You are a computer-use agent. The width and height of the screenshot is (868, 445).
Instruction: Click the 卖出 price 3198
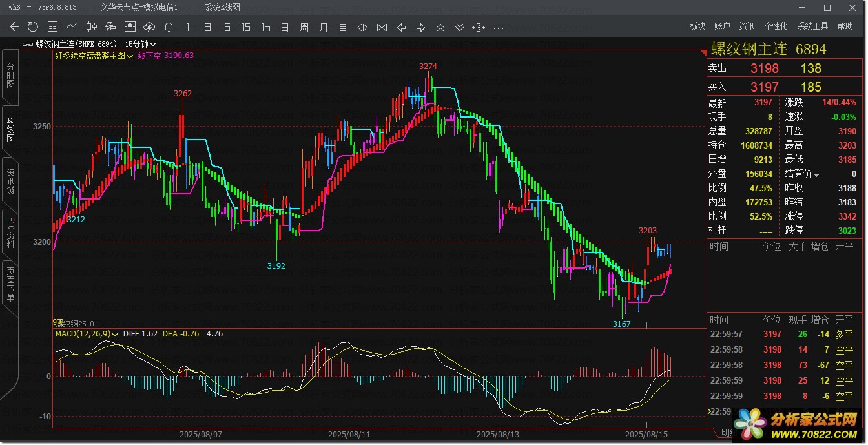point(765,68)
